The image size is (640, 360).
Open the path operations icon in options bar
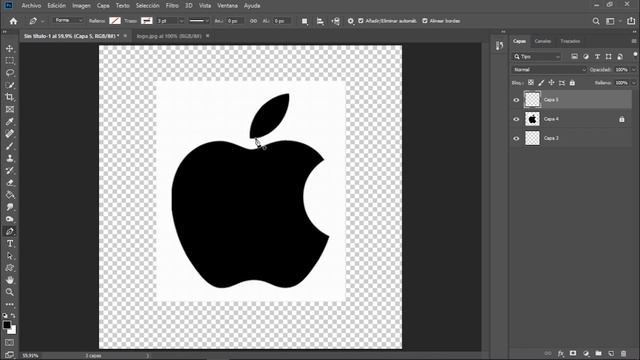click(x=304, y=21)
